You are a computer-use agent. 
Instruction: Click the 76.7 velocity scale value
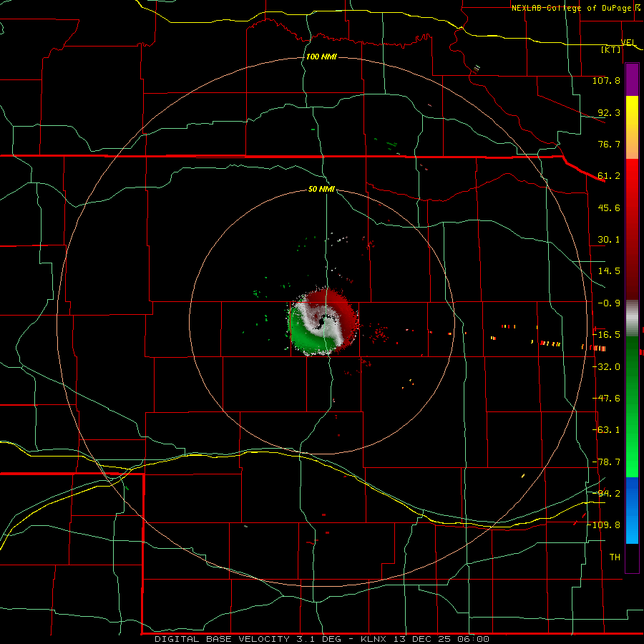click(x=609, y=144)
